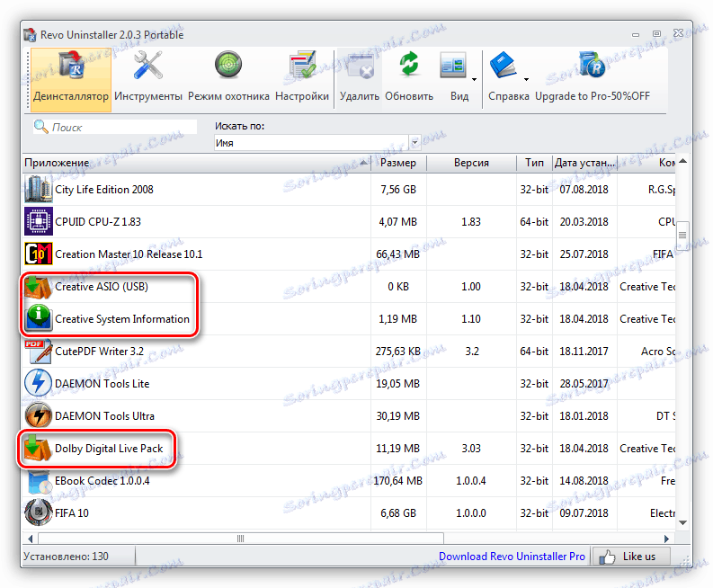Open Download Revo Uninstaller Pro link

pos(512,557)
